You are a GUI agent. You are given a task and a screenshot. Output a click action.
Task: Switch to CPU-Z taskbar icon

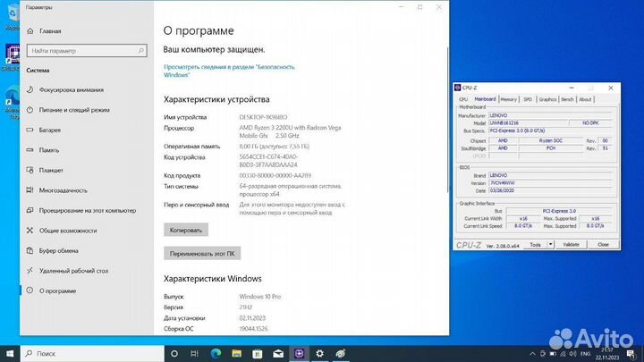(x=299, y=353)
